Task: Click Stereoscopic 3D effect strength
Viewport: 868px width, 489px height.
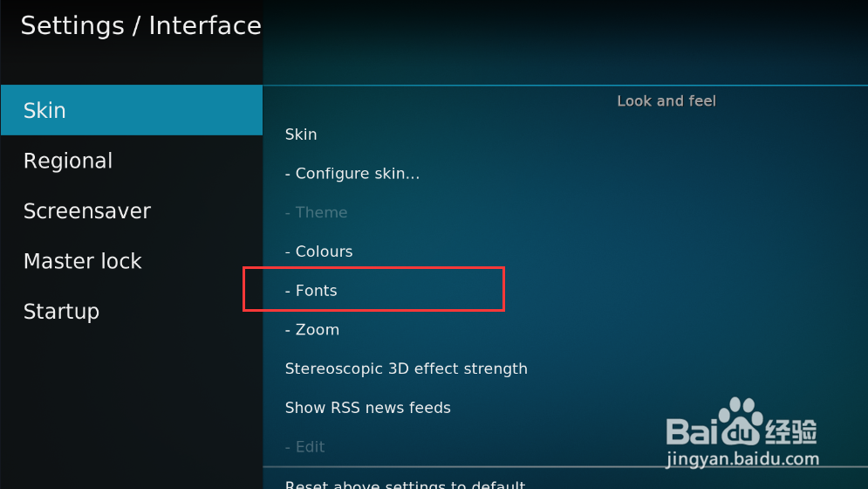Action: [406, 368]
